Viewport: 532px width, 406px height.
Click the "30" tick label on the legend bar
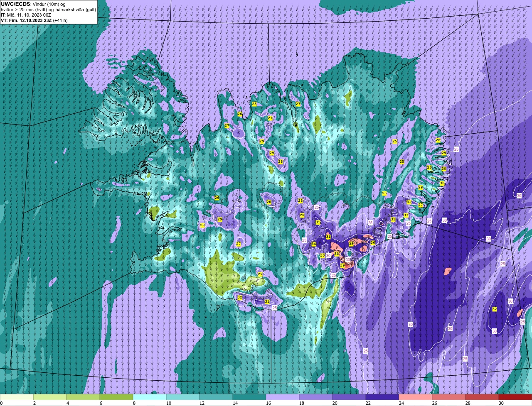(501, 403)
